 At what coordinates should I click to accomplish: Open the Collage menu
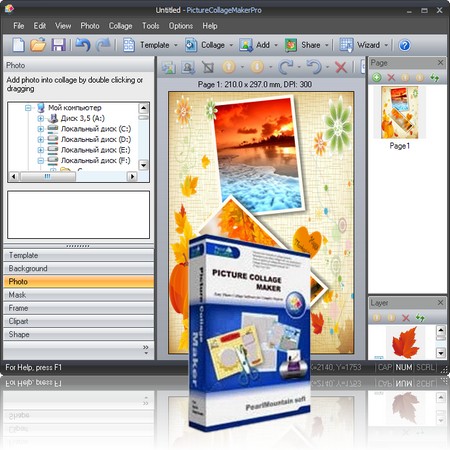point(120,26)
